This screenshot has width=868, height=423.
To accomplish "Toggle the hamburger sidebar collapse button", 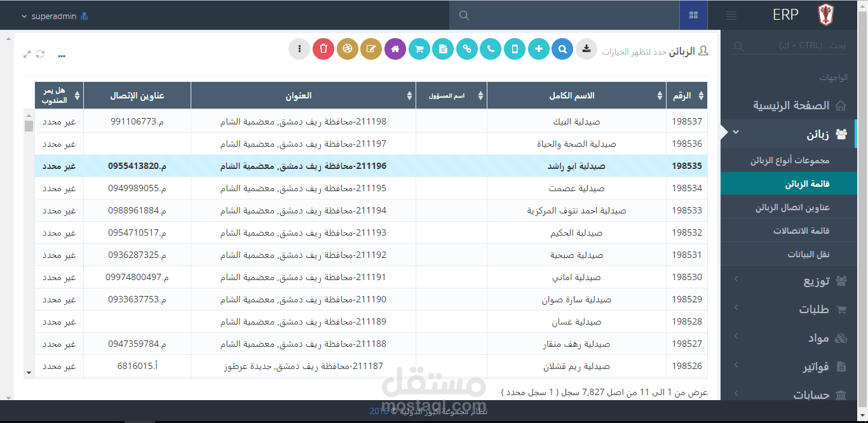I will click(x=731, y=15).
